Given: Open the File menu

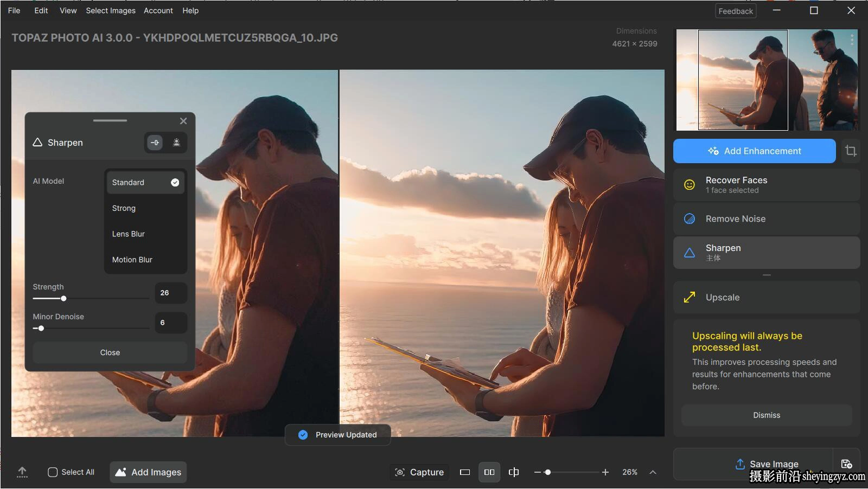Looking at the screenshot, I should [x=14, y=10].
